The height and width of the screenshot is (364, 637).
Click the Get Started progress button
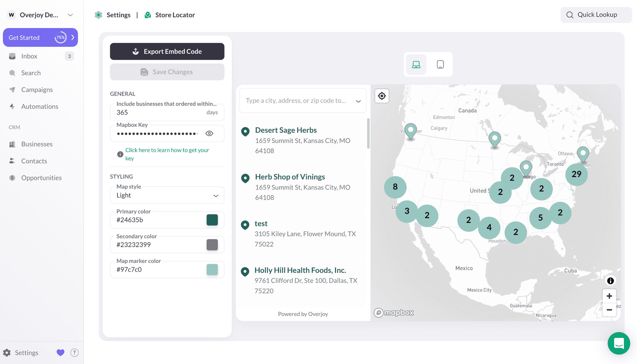click(x=40, y=37)
